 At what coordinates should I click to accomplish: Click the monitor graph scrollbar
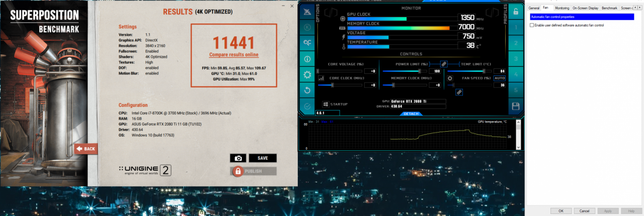pos(518,135)
